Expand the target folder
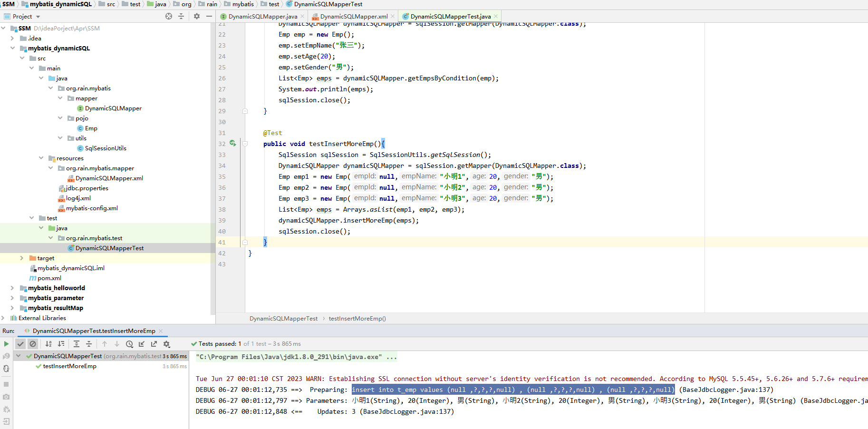Screen dimensions: 868x429 pyautogui.click(x=22, y=258)
